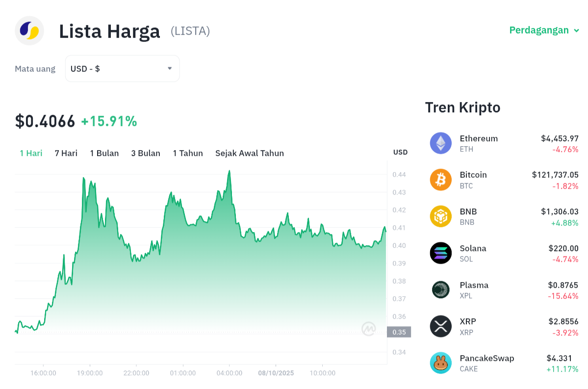Select the 3 Bulan time range
The image size is (588, 389).
pos(146,153)
